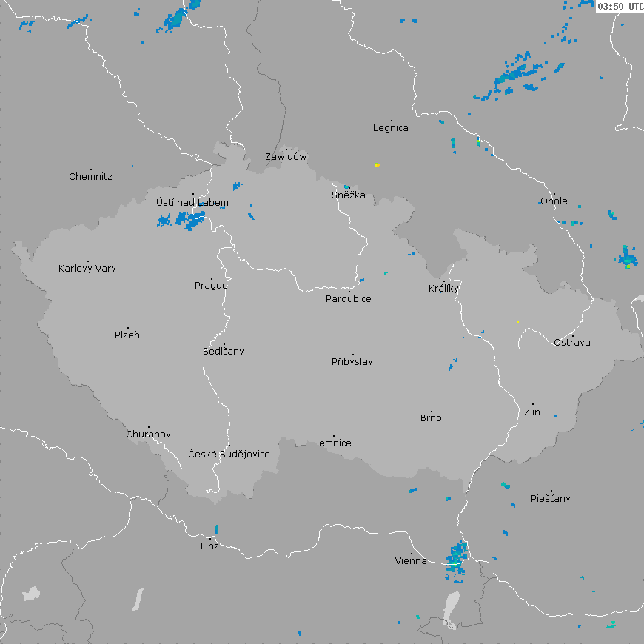Click the Sněžka mountain label
The width and height of the screenshot is (644, 644).
pos(348,195)
